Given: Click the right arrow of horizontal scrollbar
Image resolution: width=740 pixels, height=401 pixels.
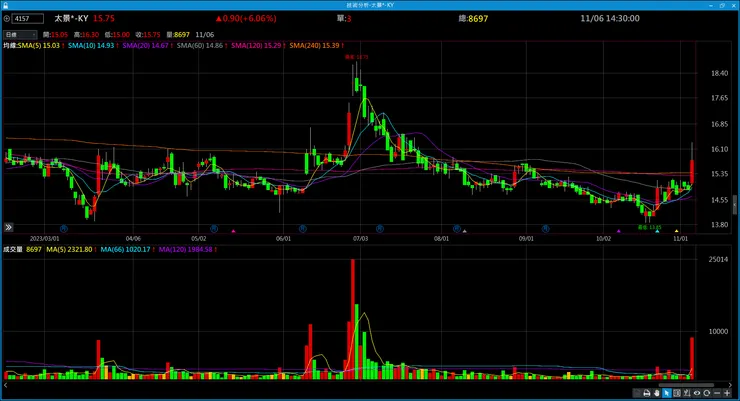Looking at the screenshot, I should (730, 385).
